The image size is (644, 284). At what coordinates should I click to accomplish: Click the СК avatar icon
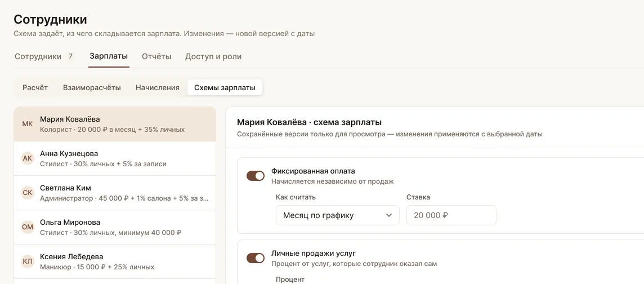point(28,193)
